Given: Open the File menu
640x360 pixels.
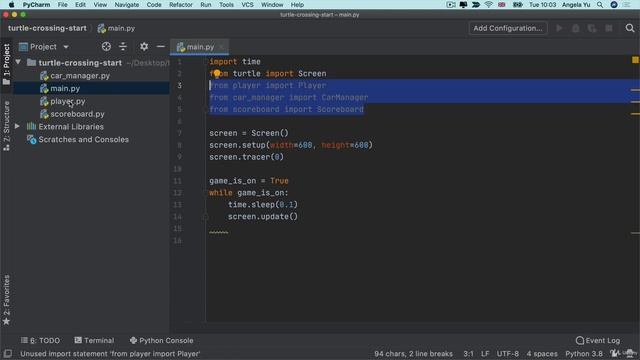Looking at the screenshot, I should pyautogui.click(x=62, y=5).
